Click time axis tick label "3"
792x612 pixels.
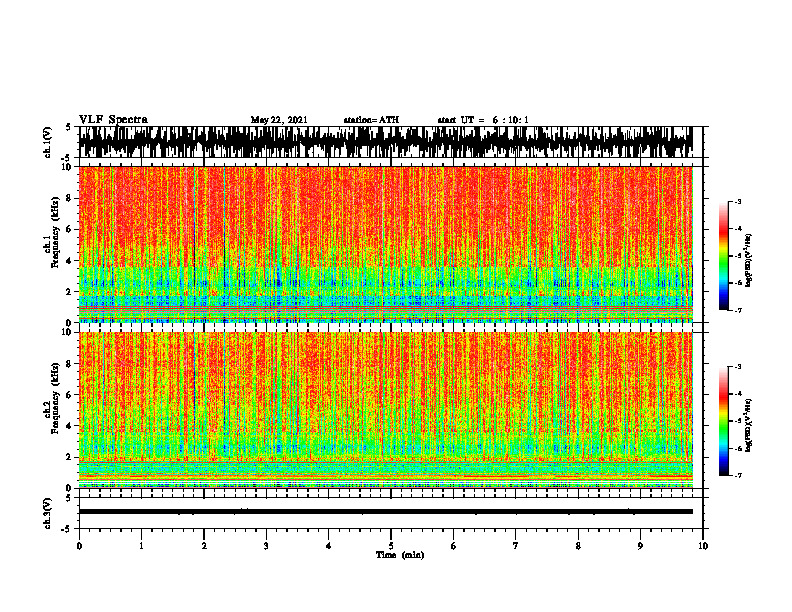point(266,546)
